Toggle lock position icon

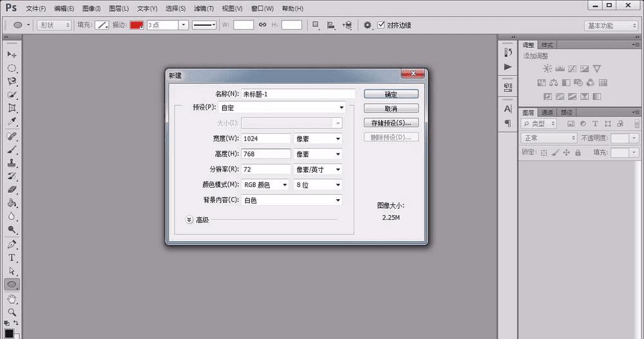click(x=566, y=153)
